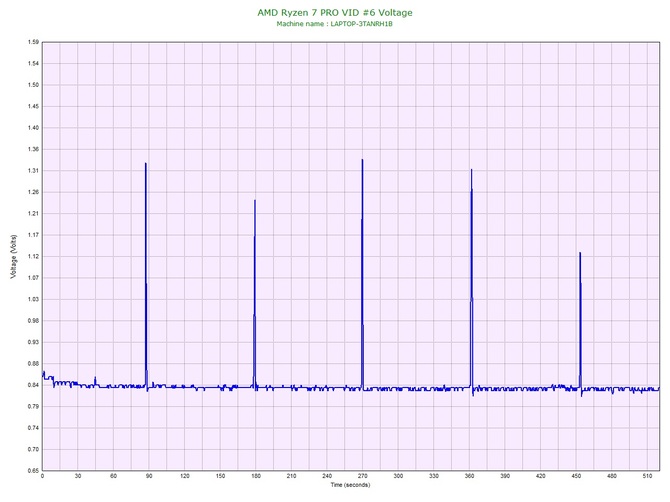Click the 0.93 y-axis value
670x502 pixels.
coord(33,342)
